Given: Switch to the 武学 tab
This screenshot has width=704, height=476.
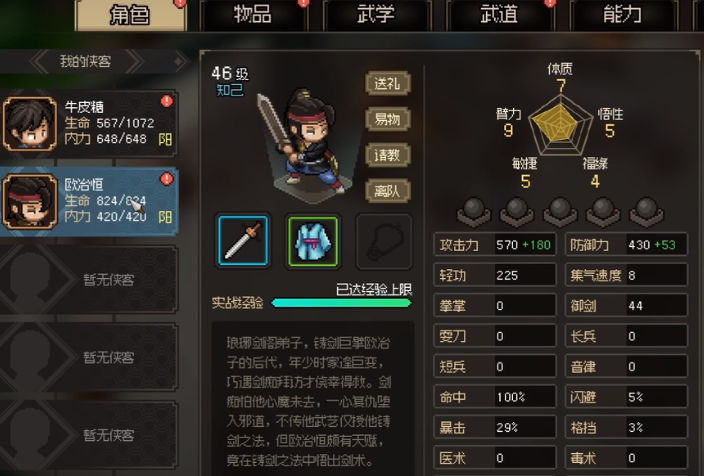Looking at the screenshot, I should 376,14.
